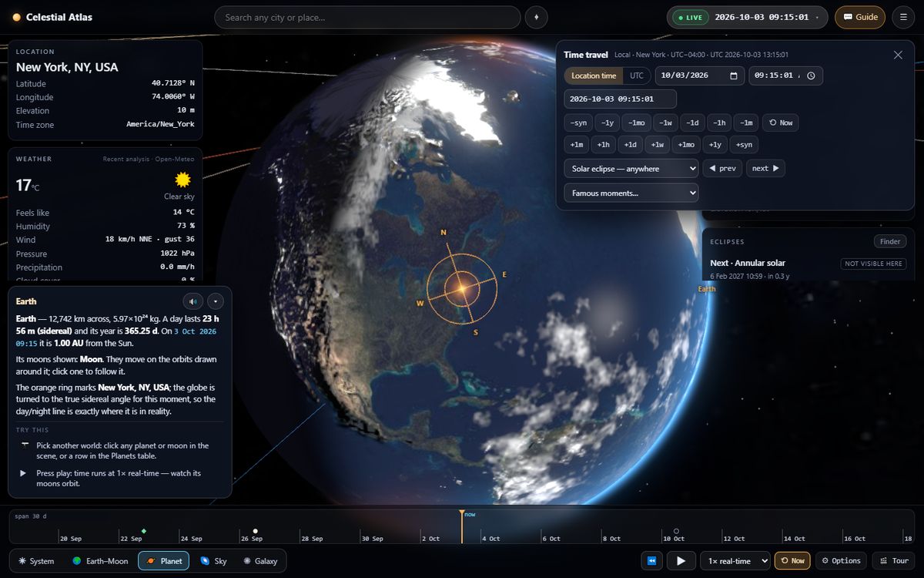The height and width of the screenshot is (578, 924).
Task: Select the Planet view tab
Action: point(163,561)
